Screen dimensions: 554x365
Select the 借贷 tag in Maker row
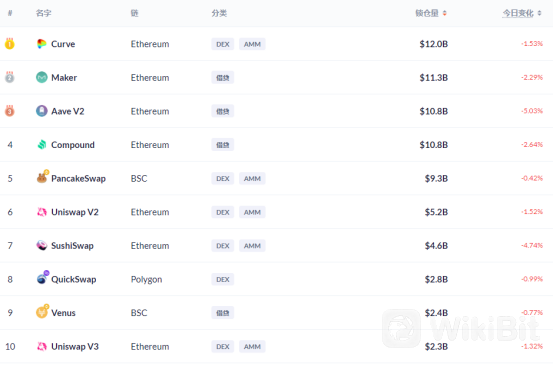click(x=223, y=78)
